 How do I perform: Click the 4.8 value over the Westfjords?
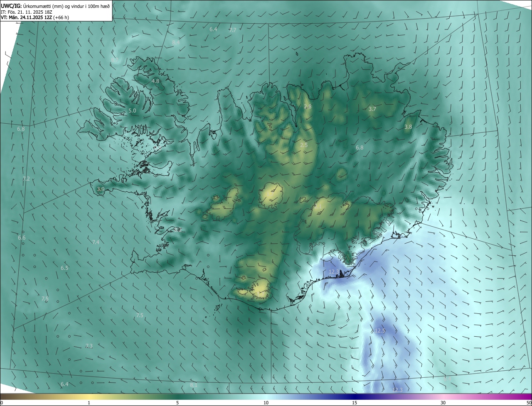click(x=155, y=81)
